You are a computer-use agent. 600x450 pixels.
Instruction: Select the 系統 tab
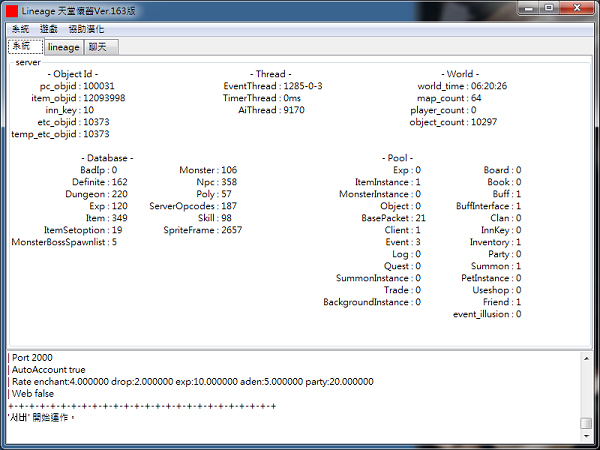point(26,46)
